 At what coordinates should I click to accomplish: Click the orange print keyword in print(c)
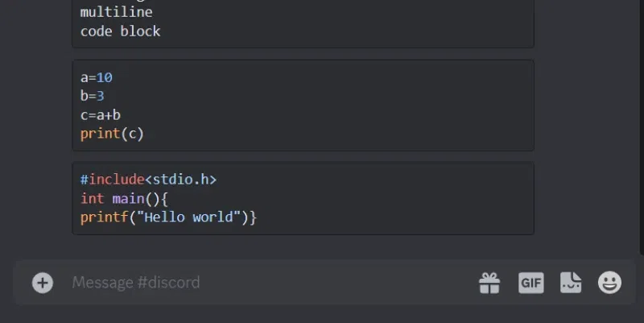point(100,134)
